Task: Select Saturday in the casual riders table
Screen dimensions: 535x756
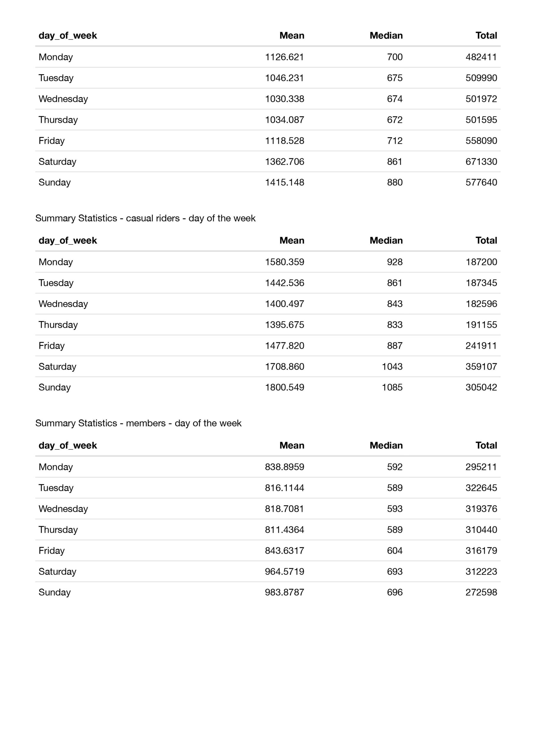Action: coord(57,366)
